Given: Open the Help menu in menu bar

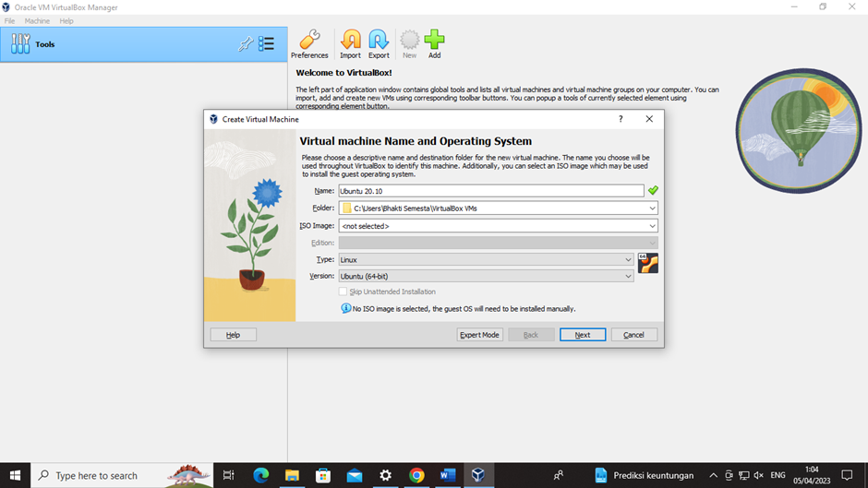Looking at the screenshot, I should click(x=66, y=21).
